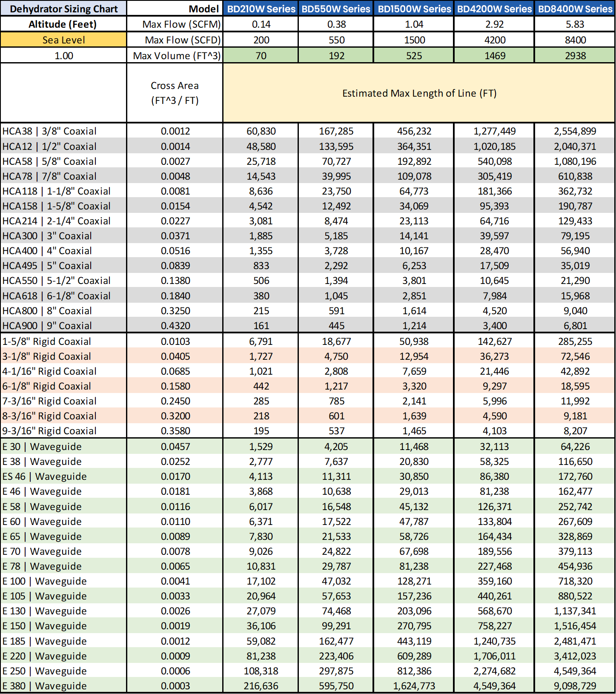Click the 3-1/8" Rigid Coaxial row label
The height and width of the screenshot is (694, 616).
(47, 356)
